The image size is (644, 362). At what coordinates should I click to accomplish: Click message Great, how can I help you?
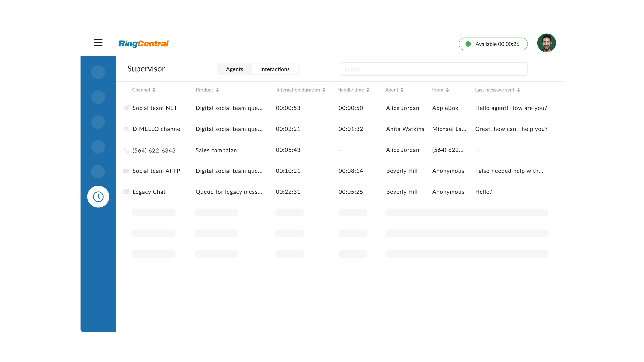(511, 129)
